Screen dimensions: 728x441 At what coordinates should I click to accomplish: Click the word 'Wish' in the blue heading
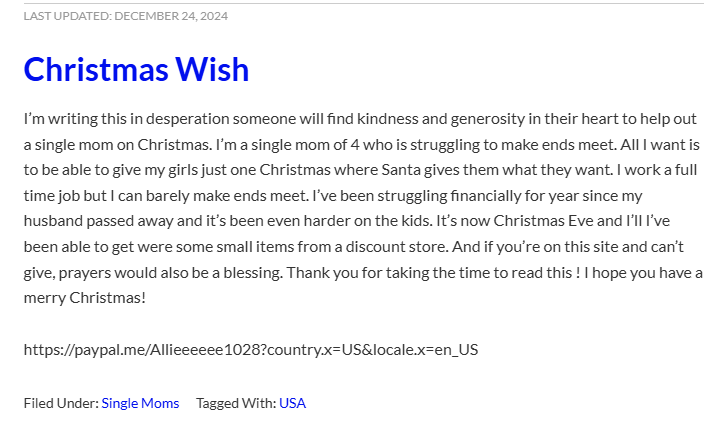pos(212,69)
